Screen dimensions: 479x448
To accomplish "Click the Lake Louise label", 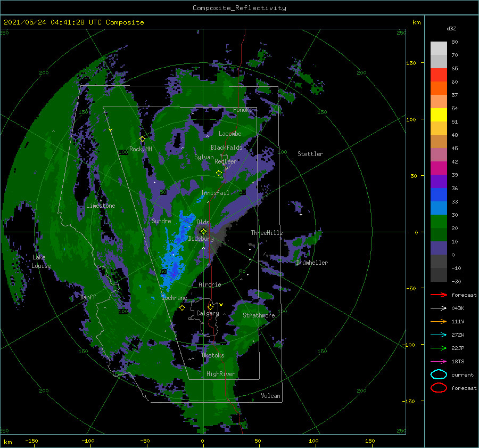I will (41, 262).
